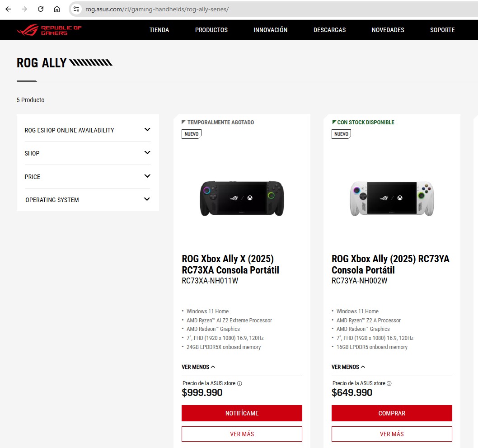
Task: Collapse specs with Ver Menos on Ally X
Action: (198, 367)
